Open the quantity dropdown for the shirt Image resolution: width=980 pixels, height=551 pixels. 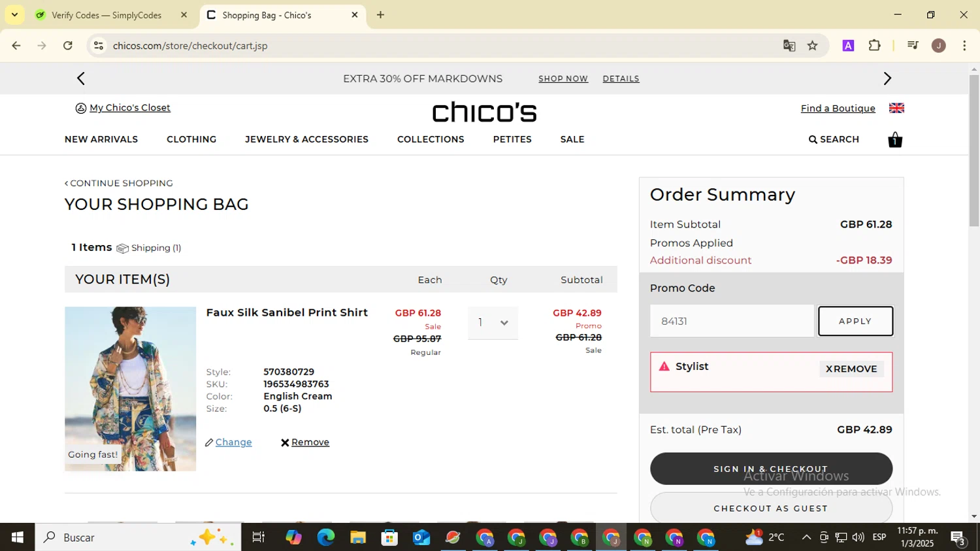tap(493, 323)
